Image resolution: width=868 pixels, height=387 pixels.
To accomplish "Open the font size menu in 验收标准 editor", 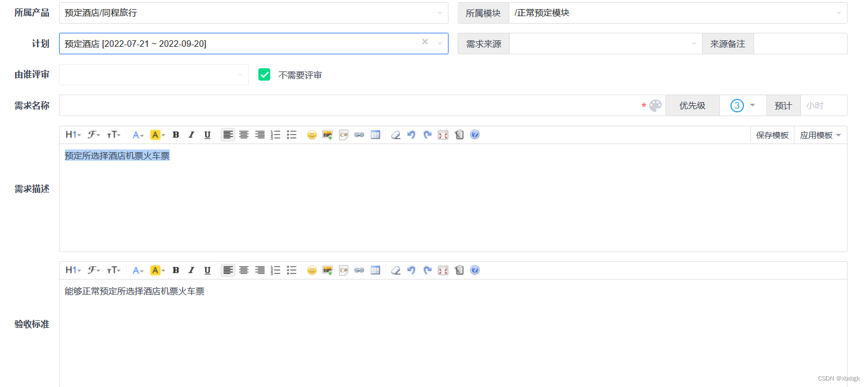I will coord(113,270).
